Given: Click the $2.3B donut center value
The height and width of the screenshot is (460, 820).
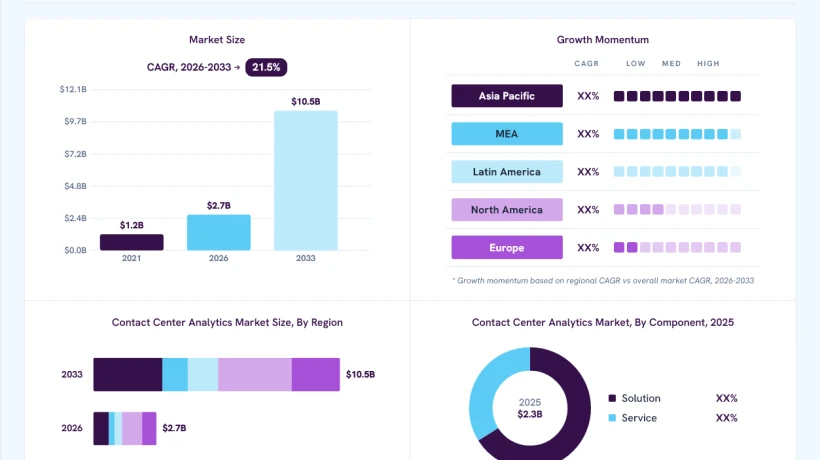Looking at the screenshot, I should click(530, 414).
